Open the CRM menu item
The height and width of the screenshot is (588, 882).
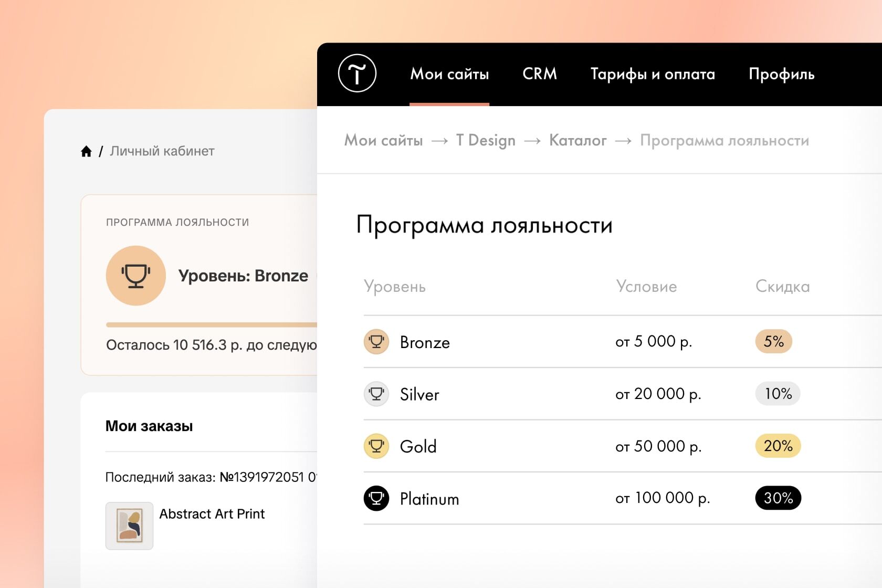tap(540, 73)
